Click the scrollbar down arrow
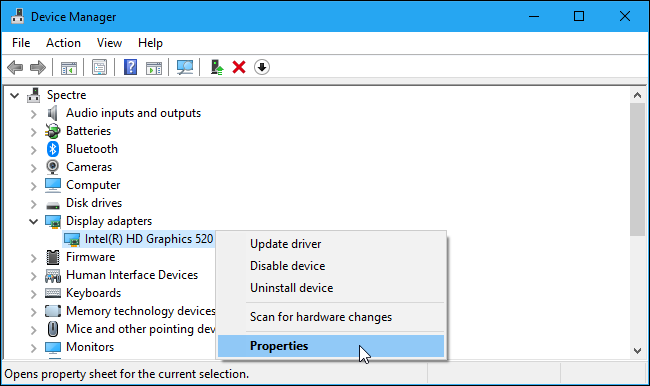This screenshot has width=650, height=386. (638, 351)
